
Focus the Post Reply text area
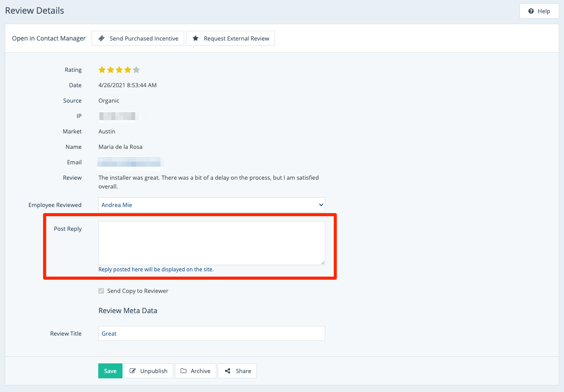click(211, 243)
